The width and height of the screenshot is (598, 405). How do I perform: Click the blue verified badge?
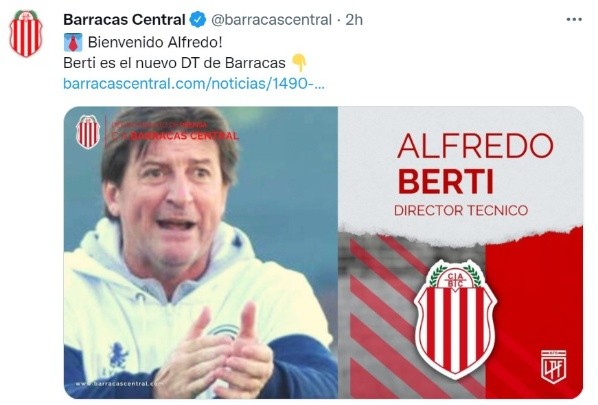(x=198, y=19)
